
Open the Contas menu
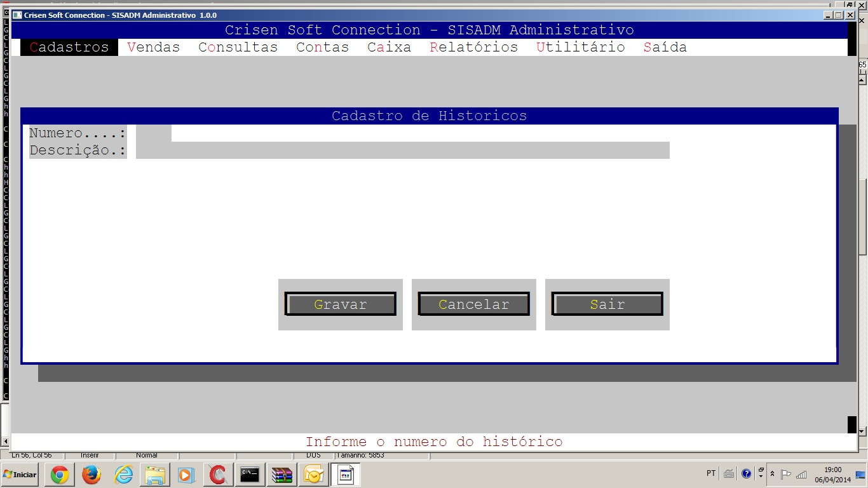[323, 47]
